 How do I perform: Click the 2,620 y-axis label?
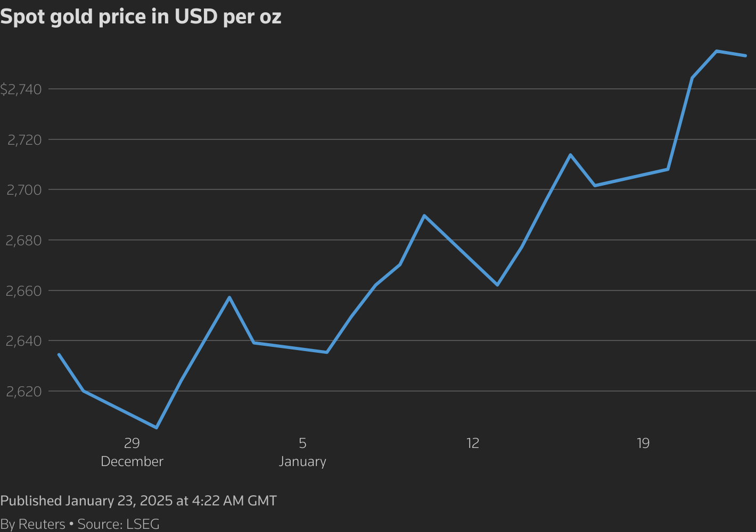23,392
